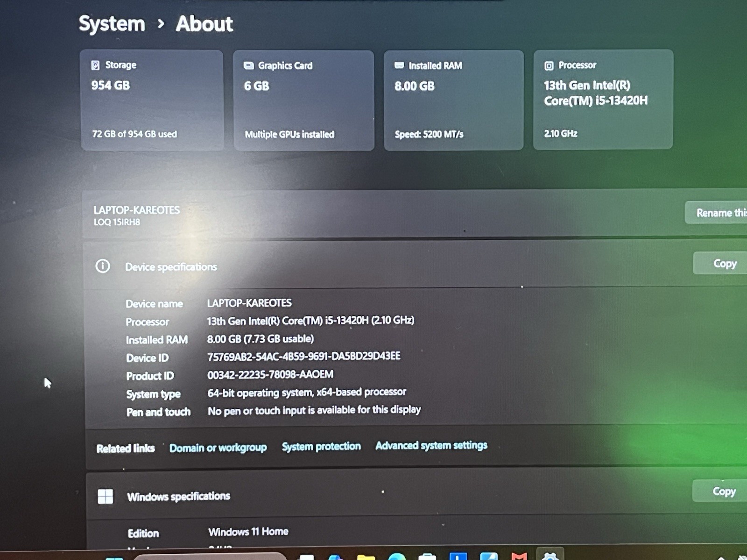Click the 'Installed RAM' label in specifications
The width and height of the screenshot is (747, 560).
[x=157, y=340]
